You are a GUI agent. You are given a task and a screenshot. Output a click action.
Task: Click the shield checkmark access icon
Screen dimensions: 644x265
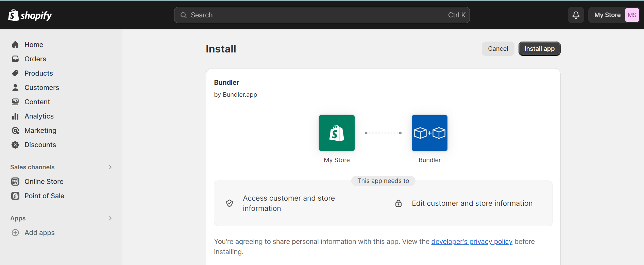(x=230, y=203)
